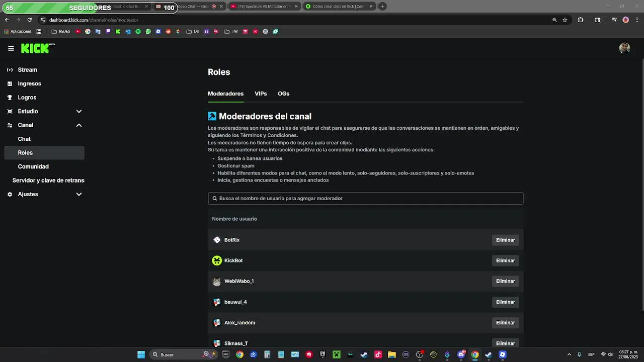The height and width of the screenshot is (362, 644).
Task: Remove Alex_random as moderator
Action: (x=505, y=323)
